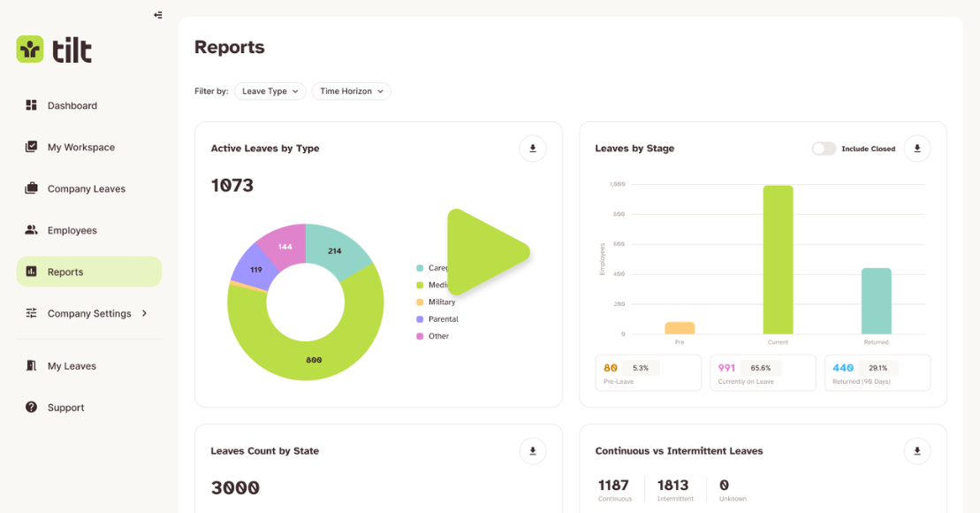Click the Other legend color swatch
This screenshot has width=980, height=513.
pos(420,336)
